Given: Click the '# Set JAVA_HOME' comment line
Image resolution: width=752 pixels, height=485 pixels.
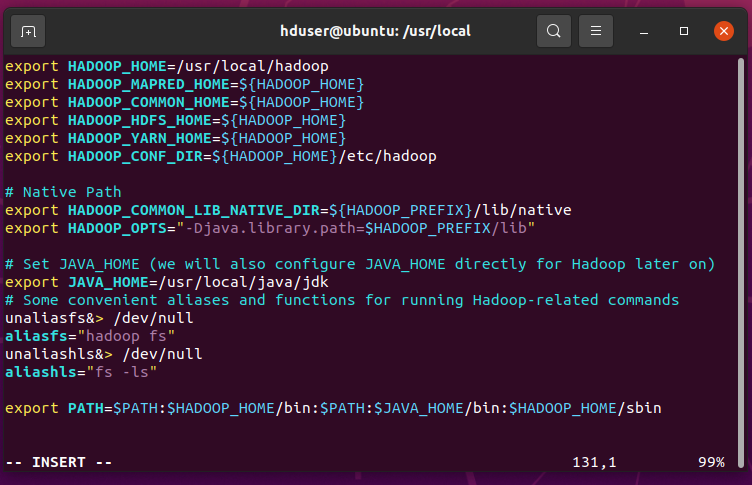Looking at the screenshot, I should pos(360,264).
